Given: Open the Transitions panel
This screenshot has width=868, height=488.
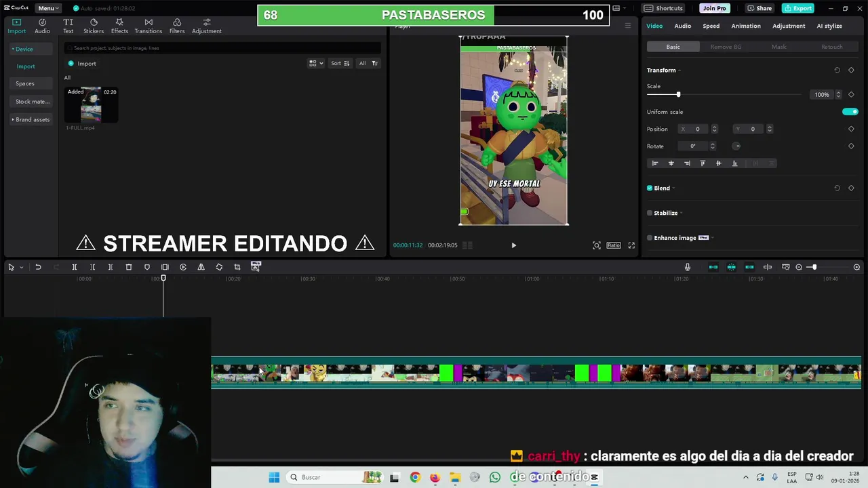Looking at the screenshot, I should [149, 26].
